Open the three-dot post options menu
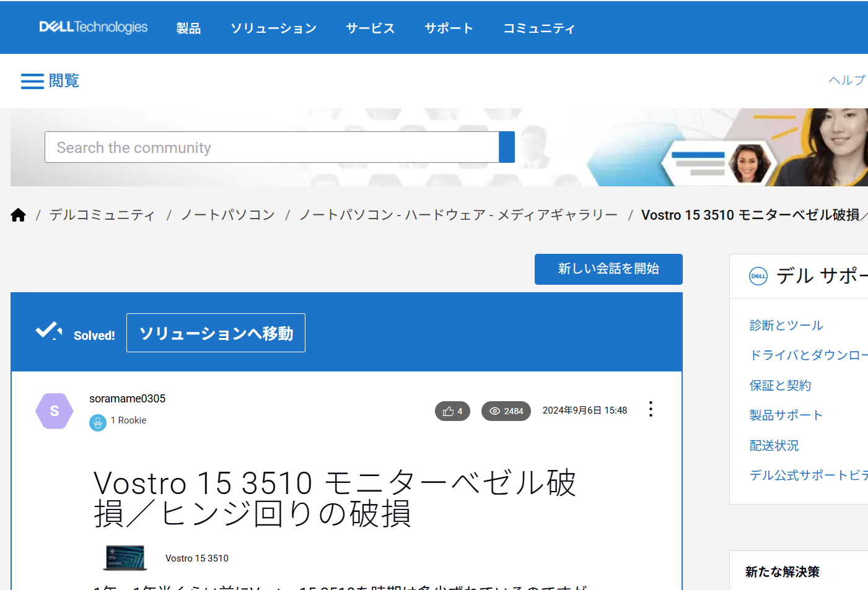Screen dimensions: 868x590 click(651, 409)
